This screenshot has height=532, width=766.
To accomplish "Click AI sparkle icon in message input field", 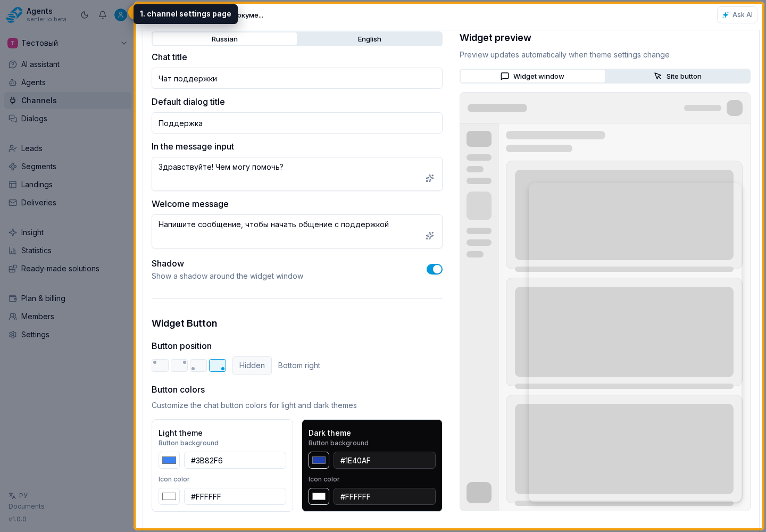I will [430, 178].
